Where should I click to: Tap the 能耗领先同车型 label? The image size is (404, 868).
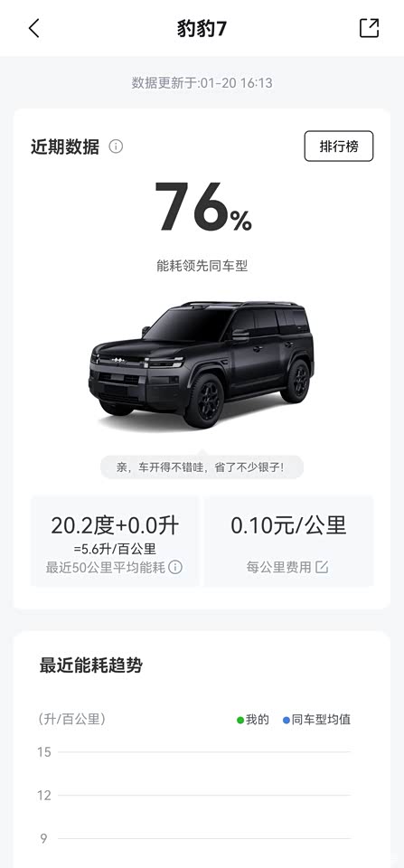pyautogui.click(x=202, y=266)
